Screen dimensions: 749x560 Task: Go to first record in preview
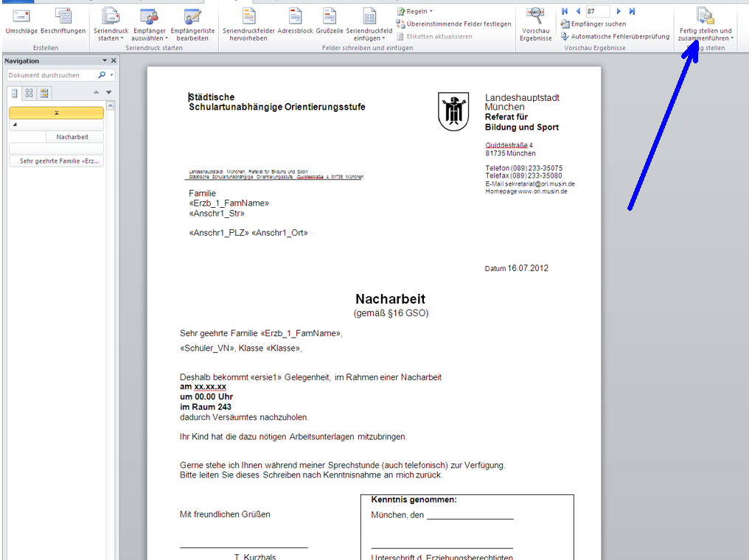565,12
